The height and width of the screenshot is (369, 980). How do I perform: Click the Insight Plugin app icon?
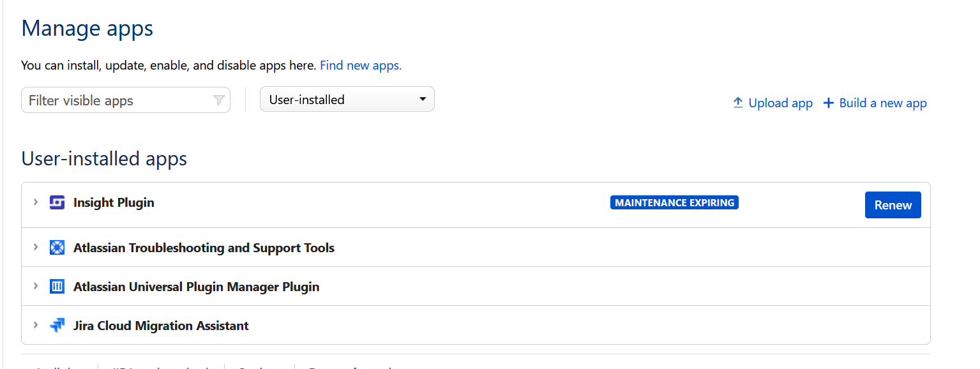(x=57, y=203)
